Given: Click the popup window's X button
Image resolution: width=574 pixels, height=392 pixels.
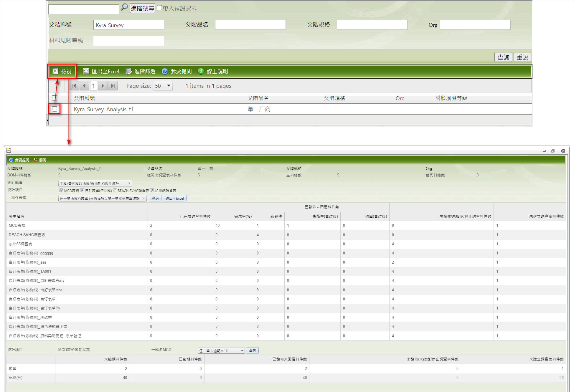Looking at the screenshot, I should [563, 151].
